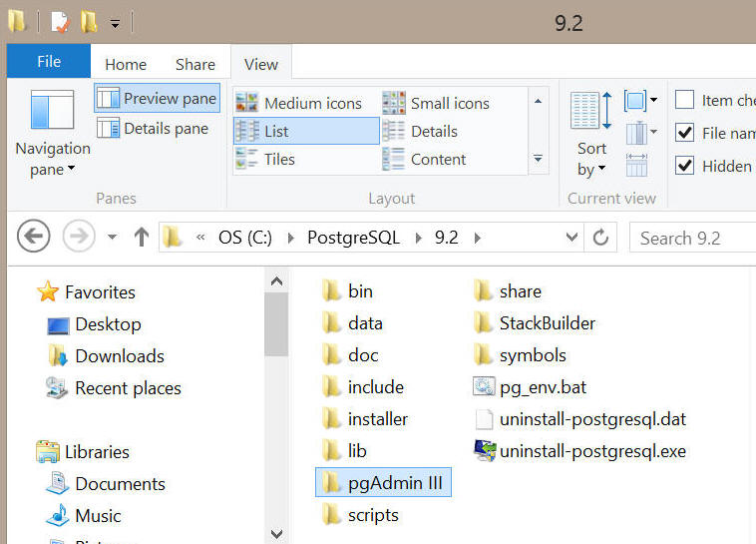Click navigation pane scroll down arrow
756x544 pixels.
pos(276,534)
